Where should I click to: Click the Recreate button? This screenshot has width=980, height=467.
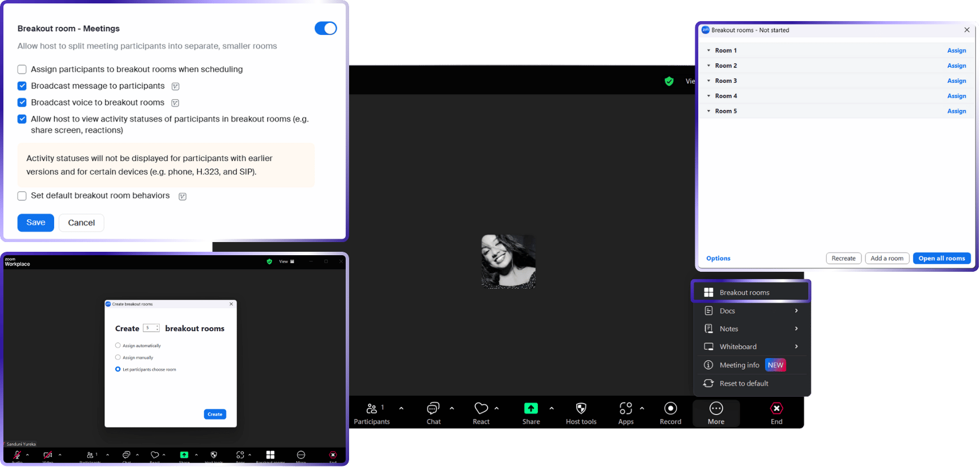844,258
